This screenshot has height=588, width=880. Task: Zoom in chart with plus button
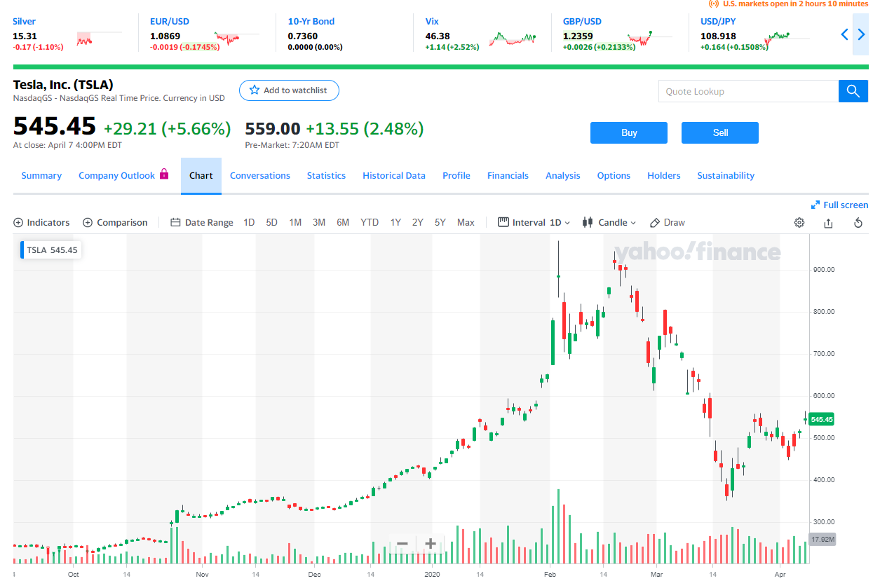pos(431,544)
